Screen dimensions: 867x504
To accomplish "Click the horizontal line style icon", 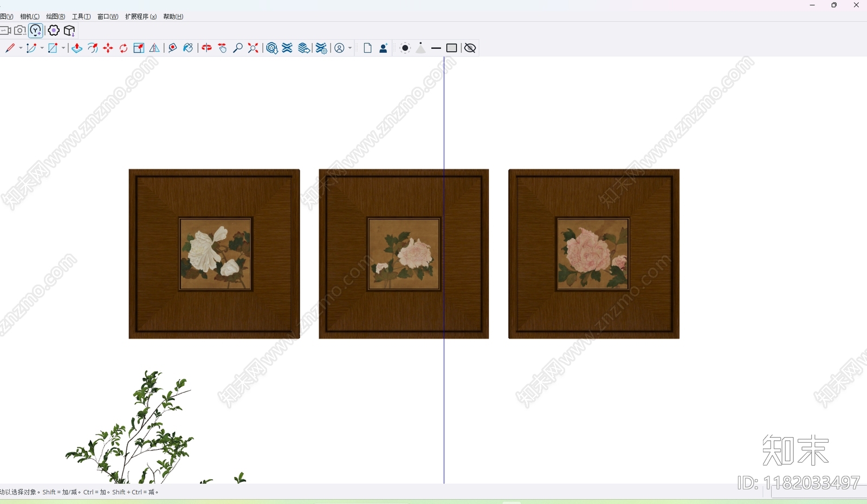I will click(436, 48).
